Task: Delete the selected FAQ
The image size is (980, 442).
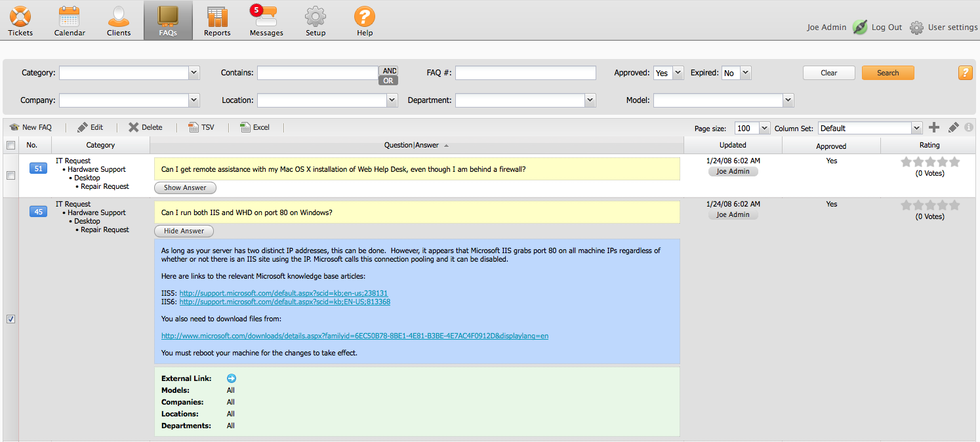Action: [145, 127]
